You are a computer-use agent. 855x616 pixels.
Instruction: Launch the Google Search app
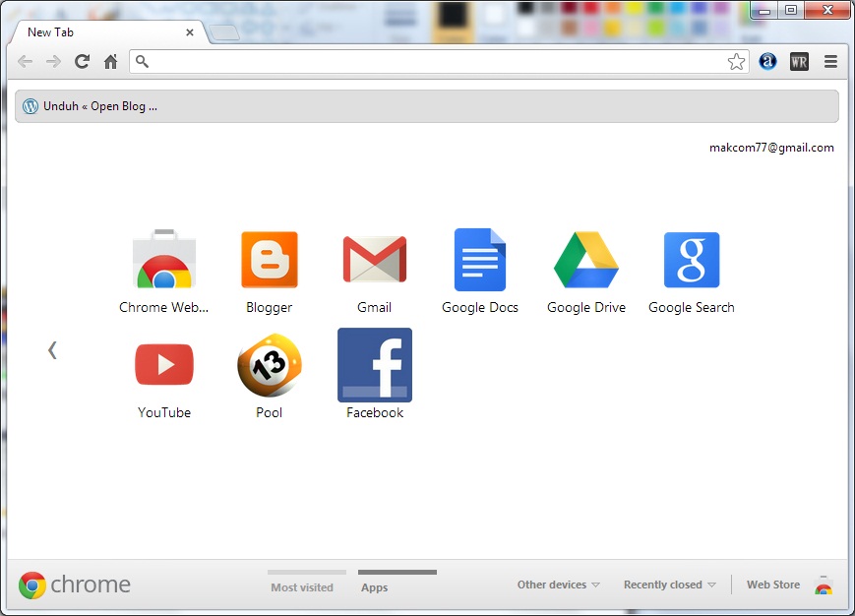click(692, 259)
